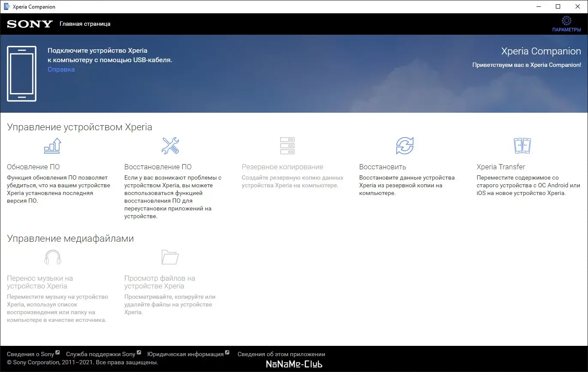Open the Справка help link

click(x=61, y=69)
